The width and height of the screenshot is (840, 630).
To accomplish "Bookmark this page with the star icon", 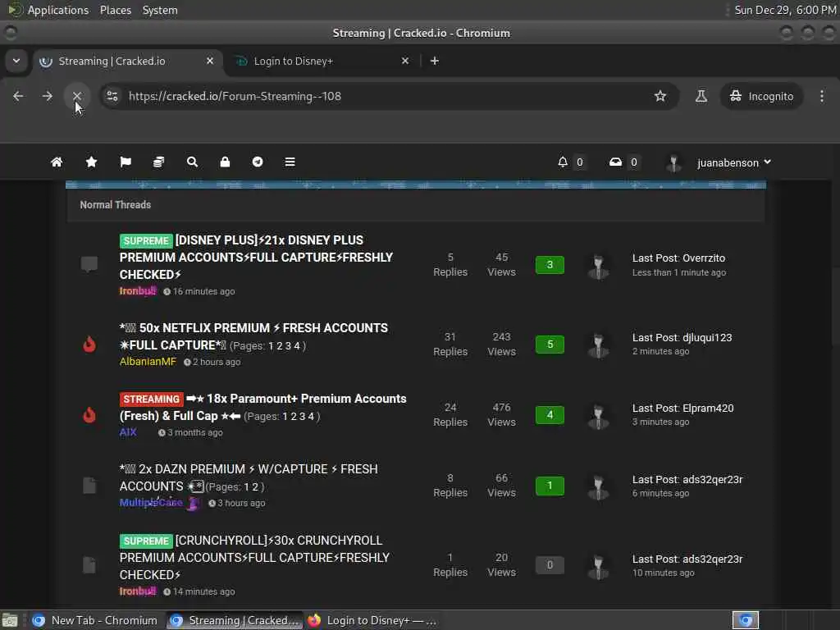I will pyautogui.click(x=660, y=96).
